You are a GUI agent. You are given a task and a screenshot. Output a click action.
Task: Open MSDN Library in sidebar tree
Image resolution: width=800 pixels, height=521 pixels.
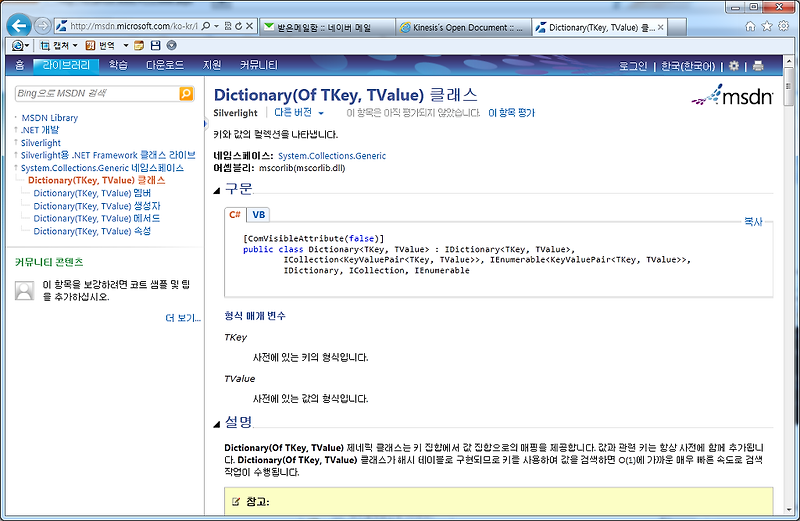point(49,118)
